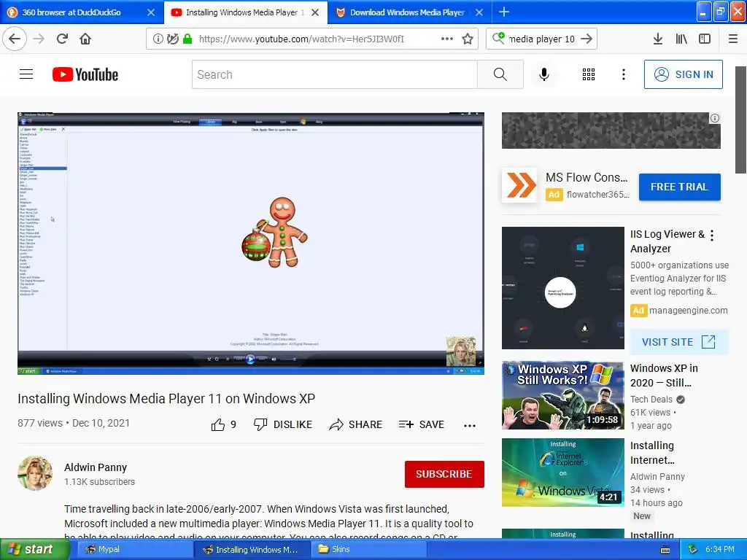
Task: Click the MS Flow ad logo
Action: (519, 185)
